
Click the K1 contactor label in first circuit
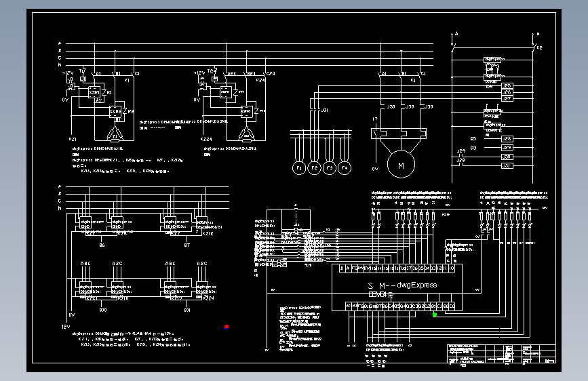click(x=127, y=80)
